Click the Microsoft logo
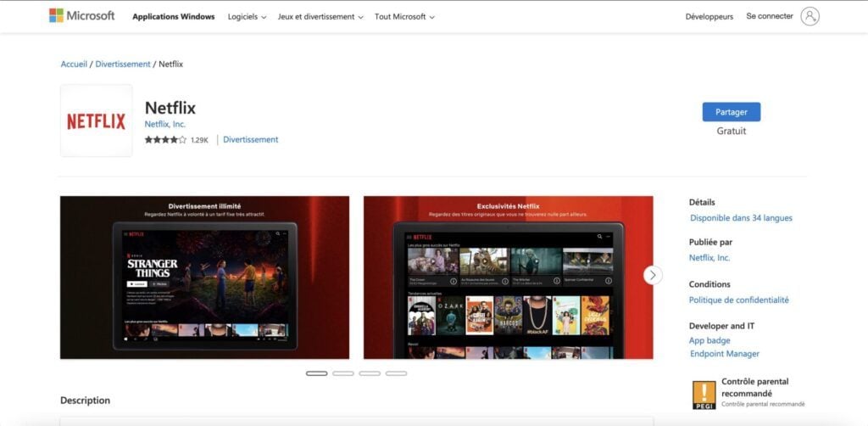This screenshot has height=426, width=868. coord(82,15)
